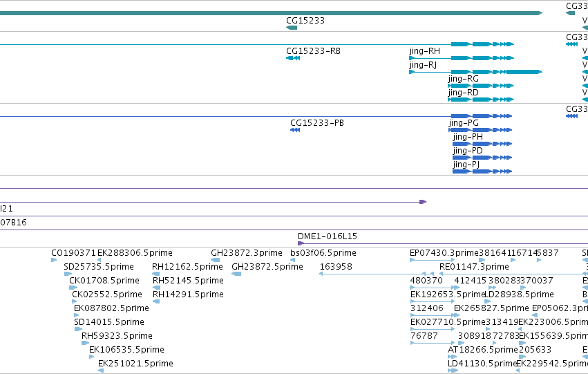Open the EK288306.5prime EST label
The width and height of the screenshot is (588, 374).
pos(135,253)
